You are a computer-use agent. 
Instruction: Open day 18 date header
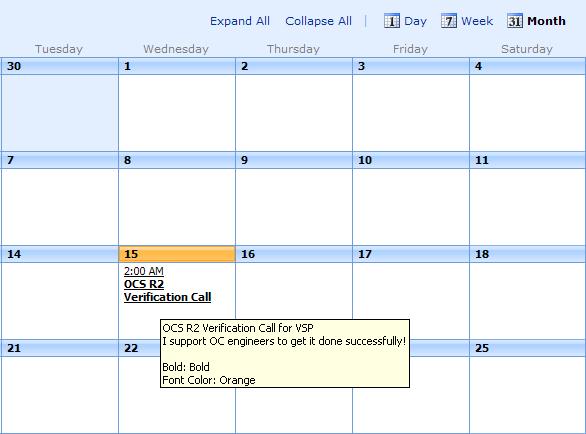point(527,254)
